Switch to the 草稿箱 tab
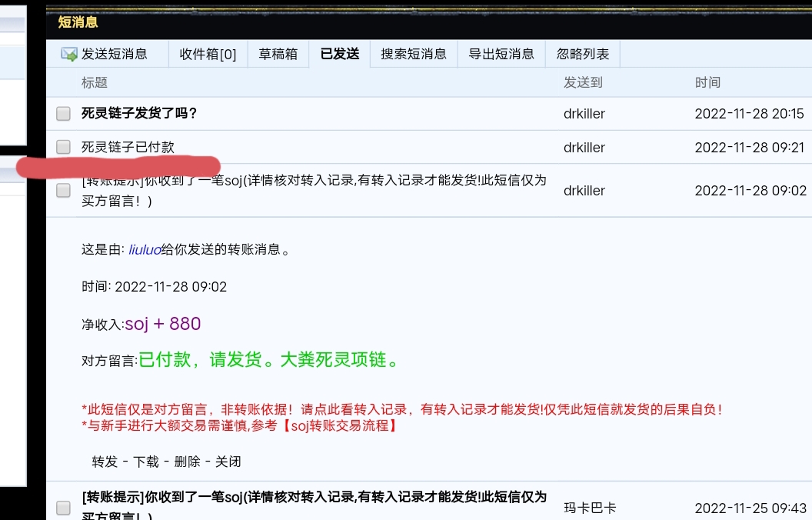Image resolution: width=812 pixels, height=520 pixels. click(278, 54)
